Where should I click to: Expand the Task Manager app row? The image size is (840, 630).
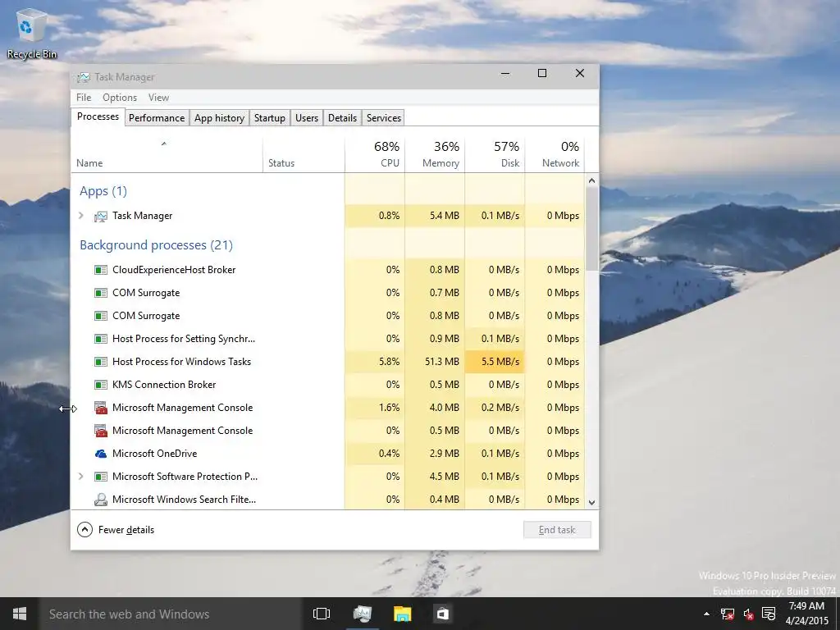81,216
